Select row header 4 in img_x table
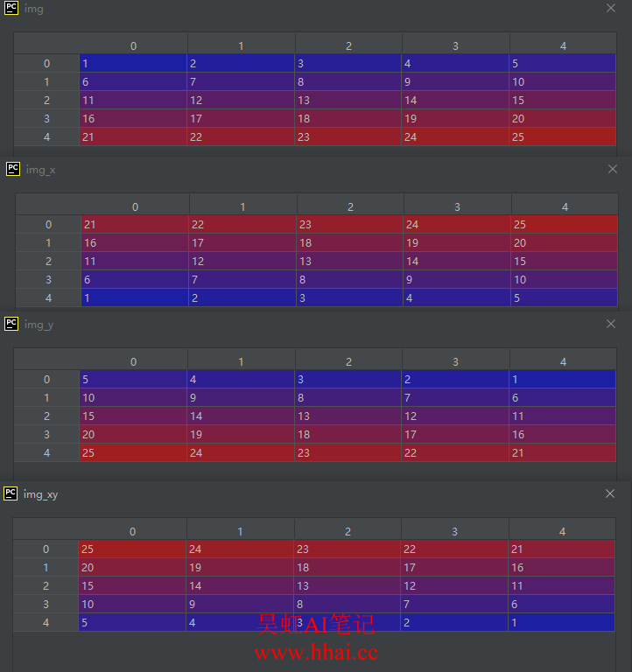Image resolution: width=632 pixels, height=672 pixels. (48, 298)
